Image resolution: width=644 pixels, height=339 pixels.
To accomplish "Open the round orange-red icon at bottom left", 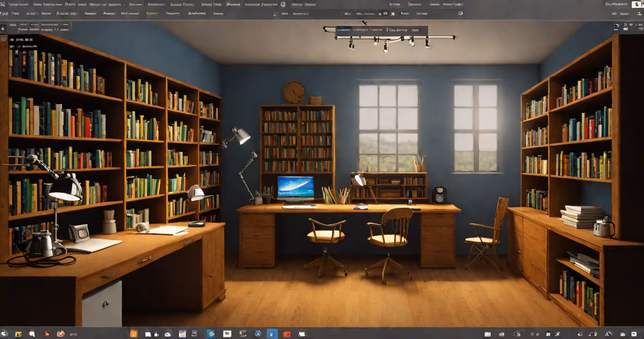I will point(61,334).
